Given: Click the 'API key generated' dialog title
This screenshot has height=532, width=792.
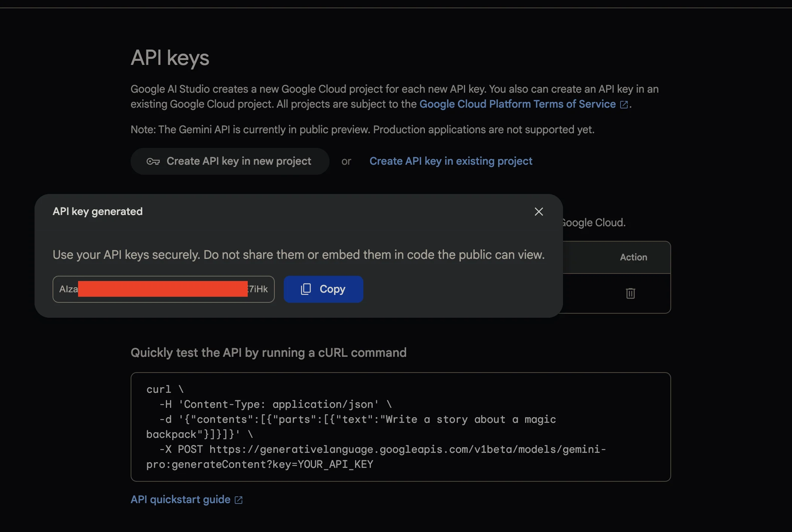Looking at the screenshot, I should [x=98, y=212].
